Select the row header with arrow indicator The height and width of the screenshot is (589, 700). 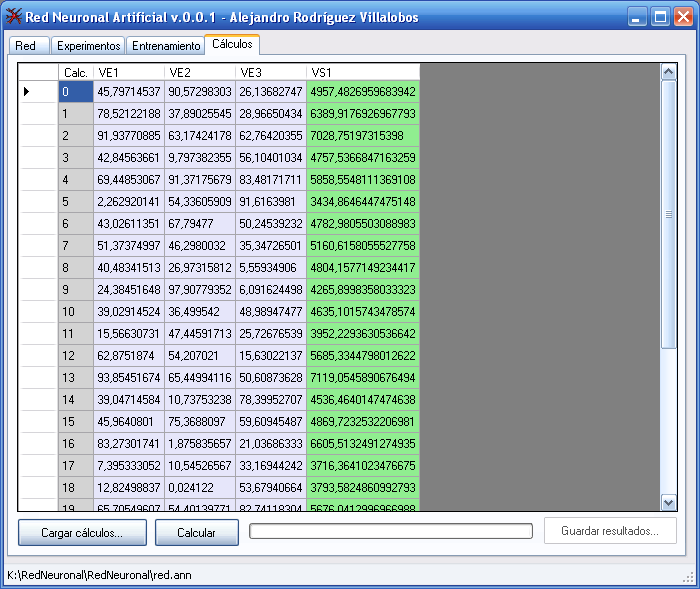pyautogui.click(x=38, y=92)
